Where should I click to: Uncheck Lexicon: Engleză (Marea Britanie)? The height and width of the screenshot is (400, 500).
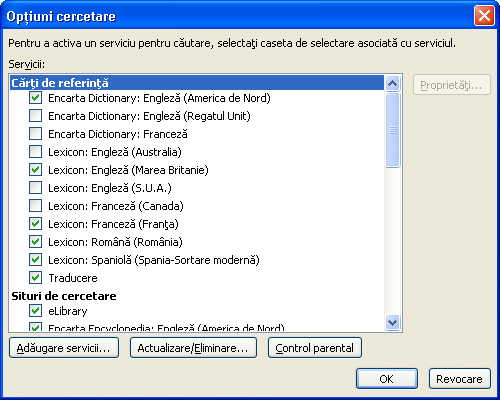(35, 170)
